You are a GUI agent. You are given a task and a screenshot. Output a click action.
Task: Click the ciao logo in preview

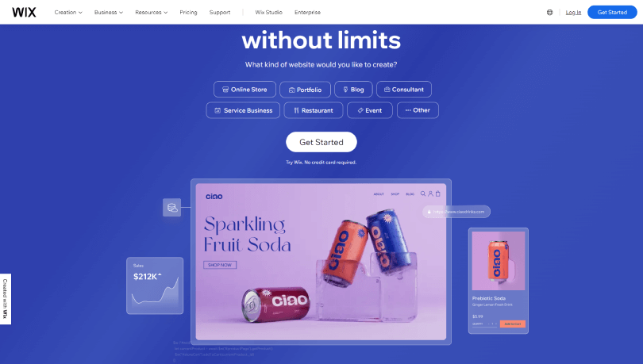click(x=214, y=197)
